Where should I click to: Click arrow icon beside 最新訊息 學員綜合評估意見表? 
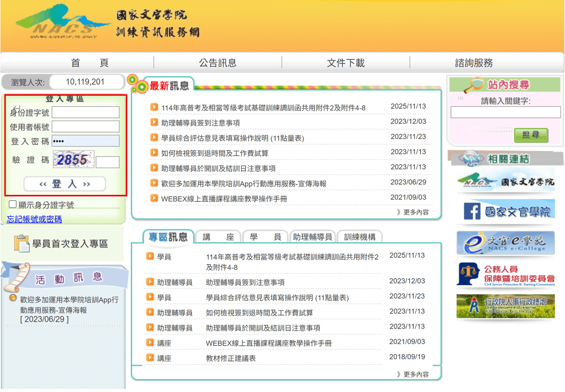(154, 137)
